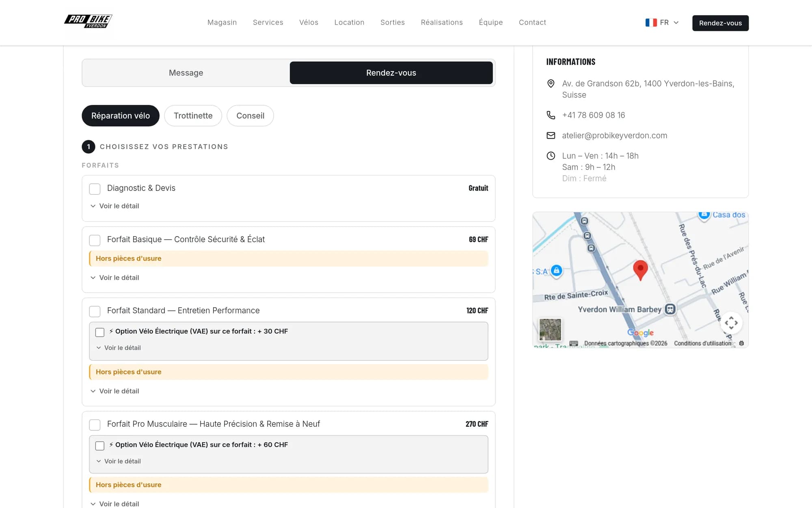Viewport: 812px width, 508px height.
Task: Open Conditions d'utilisation map link
Action: tap(702, 343)
